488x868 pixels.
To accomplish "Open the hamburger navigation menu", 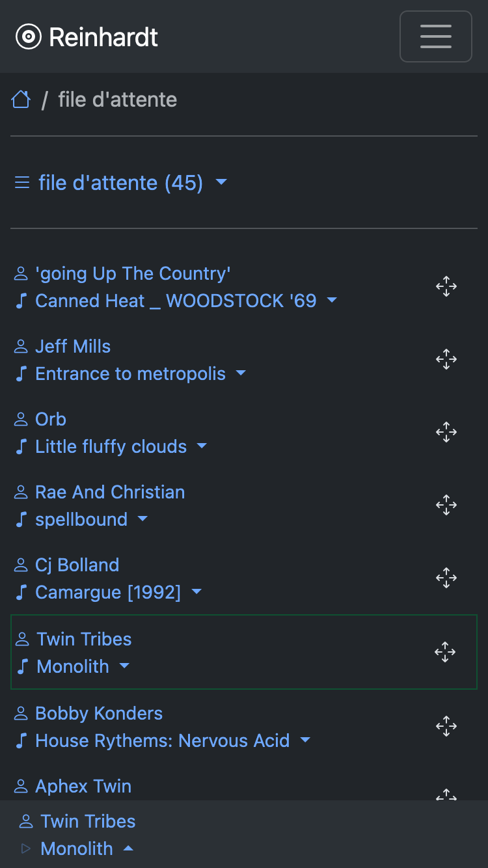I will pyautogui.click(x=435, y=36).
